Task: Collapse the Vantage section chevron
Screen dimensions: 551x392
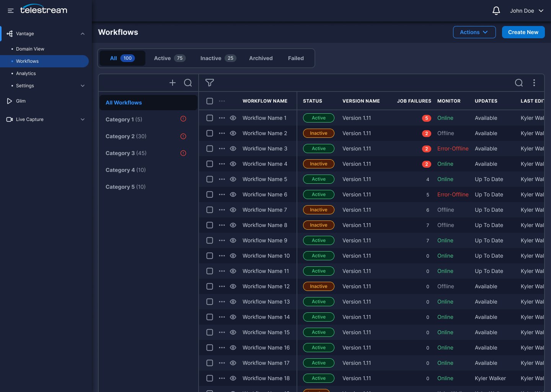Action: click(83, 34)
